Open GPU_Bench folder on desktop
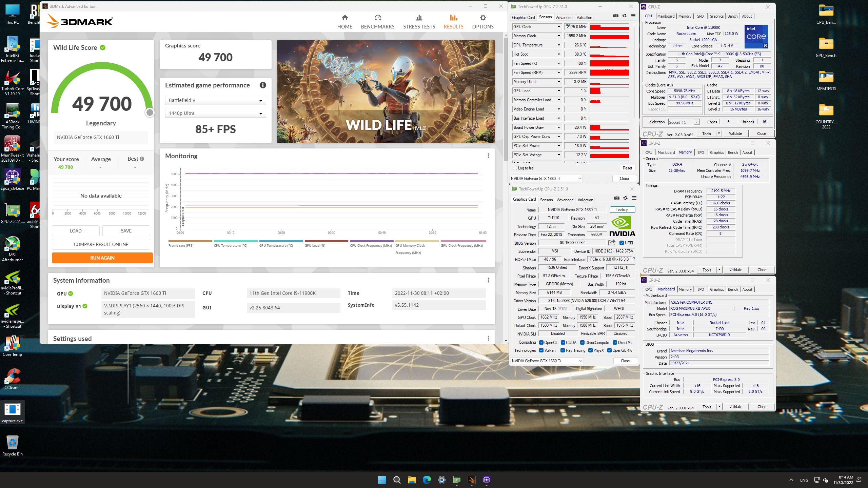This screenshot has width=868, height=488. tap(826, 47)
